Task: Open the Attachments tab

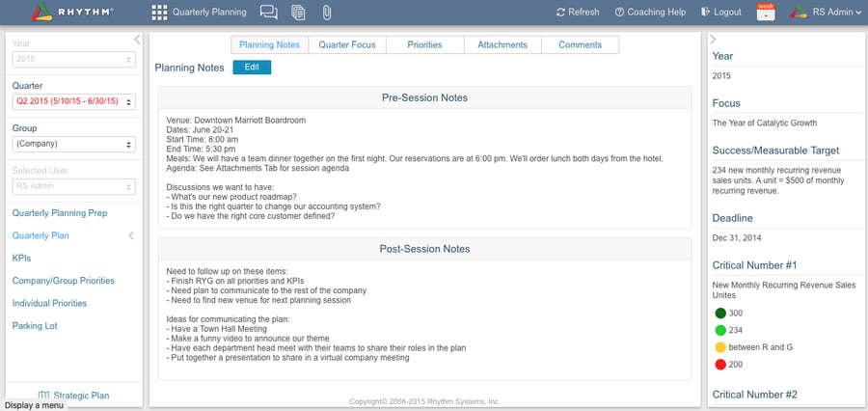Action: tap(502, 44)
